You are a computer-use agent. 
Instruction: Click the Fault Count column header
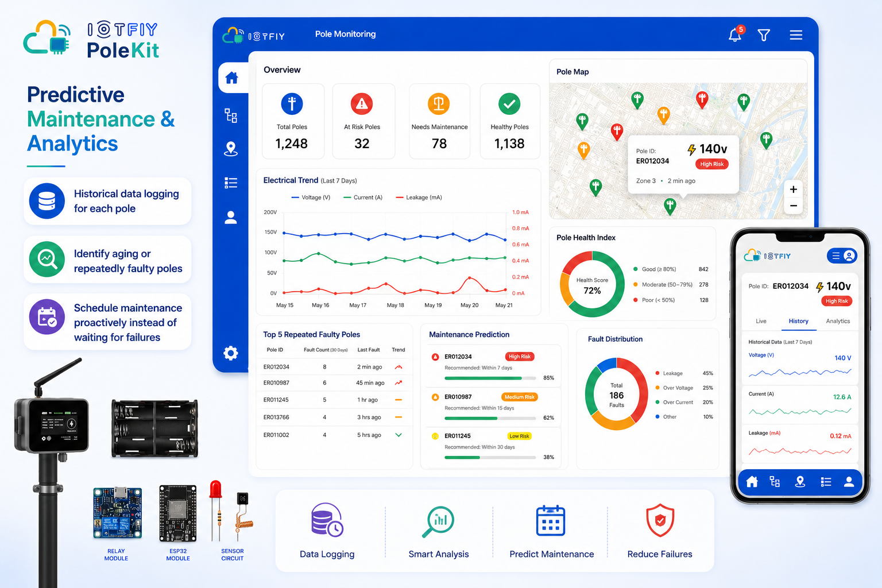point(326,350)
